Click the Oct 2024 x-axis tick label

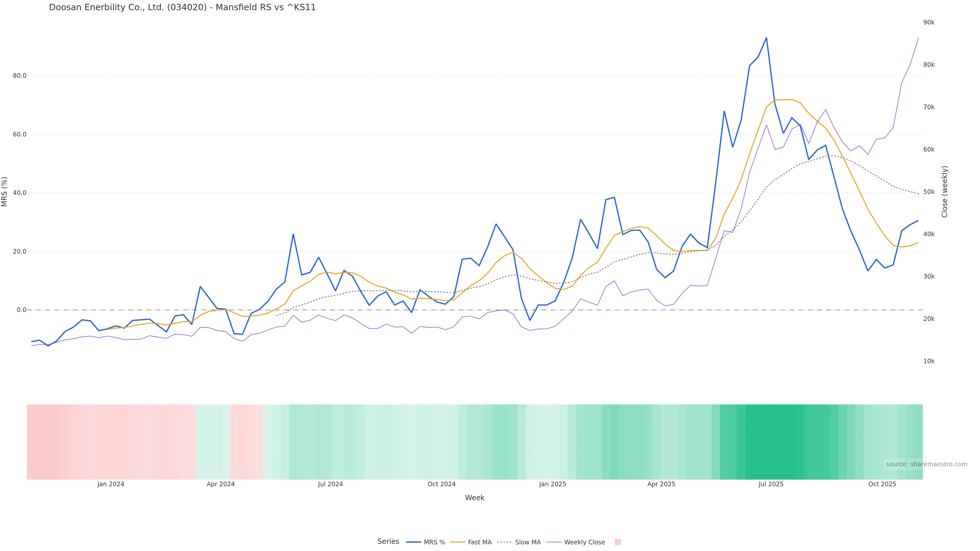(441, 484)
